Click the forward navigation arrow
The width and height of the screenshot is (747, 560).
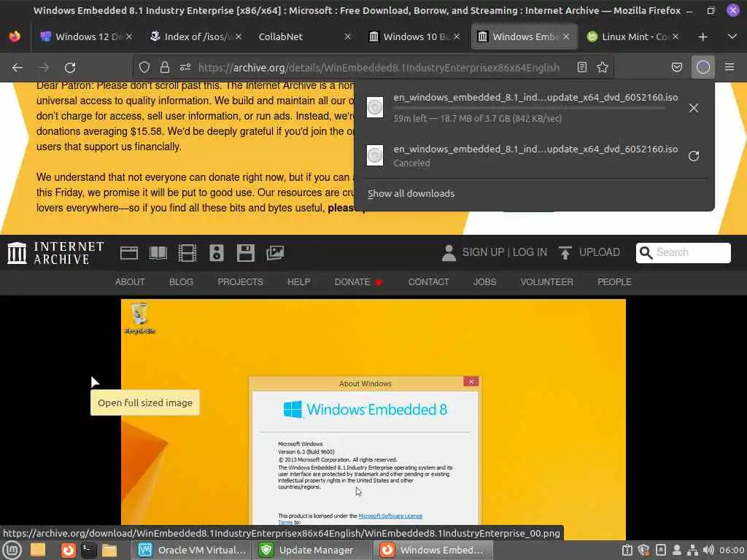tap(44, 68)
